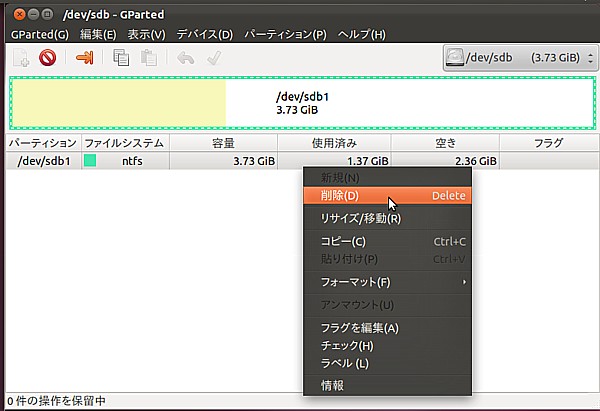Choose チェック(H) in the context menu
The height and width of the screenshot is (411, 600).
[x=387, y=346]
